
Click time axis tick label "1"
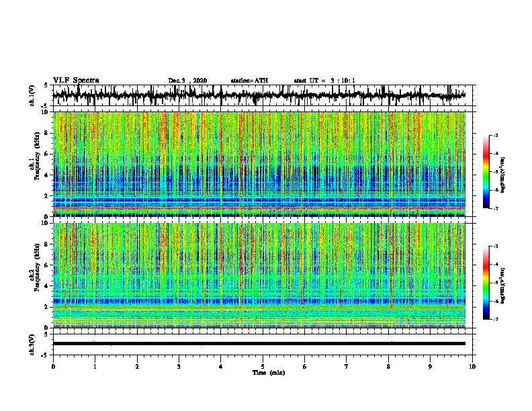pyautogui.click(x=95, y=367)
